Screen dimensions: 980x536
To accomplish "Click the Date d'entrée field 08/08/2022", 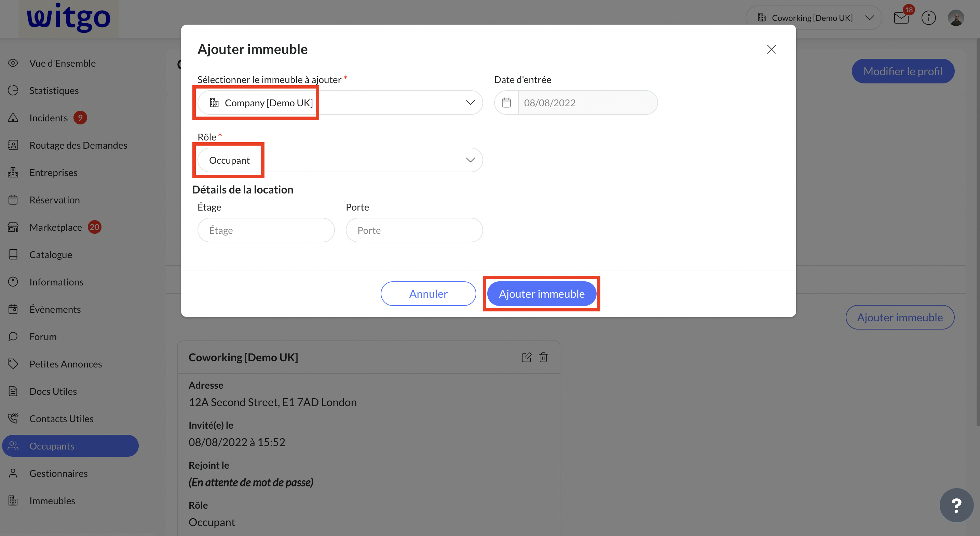I will point(588,103).
